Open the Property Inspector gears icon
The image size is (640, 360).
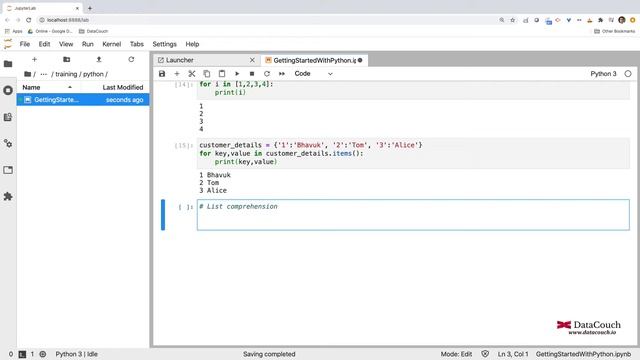pos(8,143)
